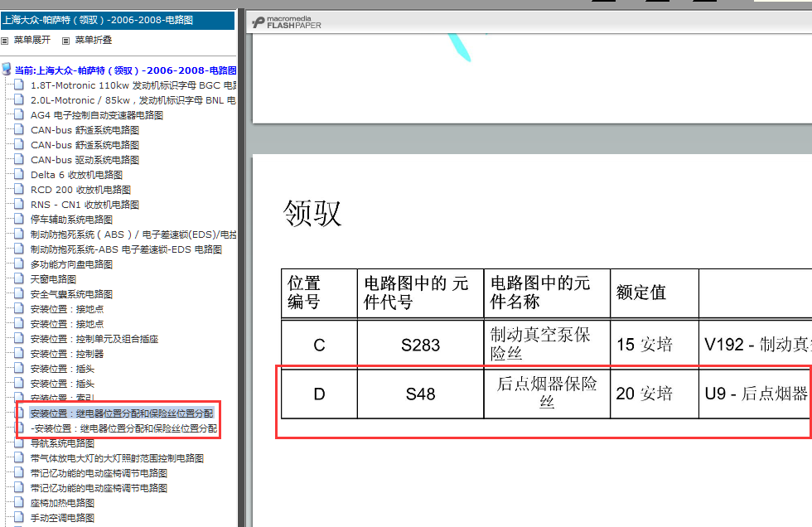Collapse all menus with 菜单折叠
Image resolution: width=812 pixels, height=527 pixels.
93,41
